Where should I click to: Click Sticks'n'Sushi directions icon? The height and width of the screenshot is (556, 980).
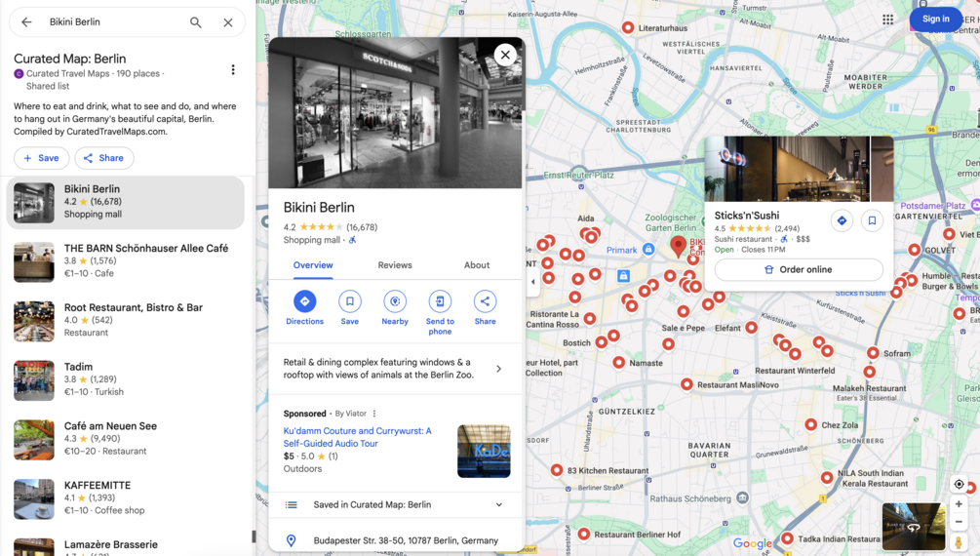tap(842, 220)
